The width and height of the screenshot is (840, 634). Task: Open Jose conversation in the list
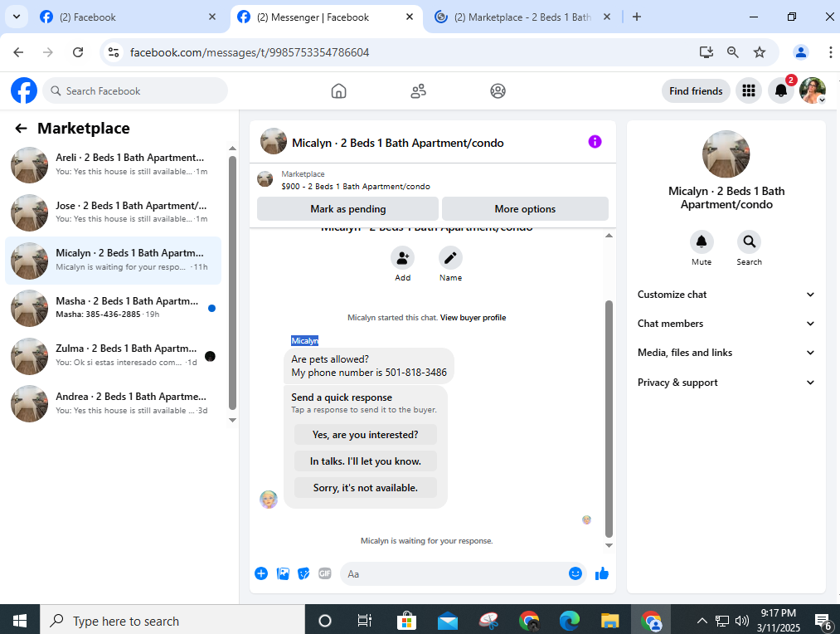click(114, 212)
